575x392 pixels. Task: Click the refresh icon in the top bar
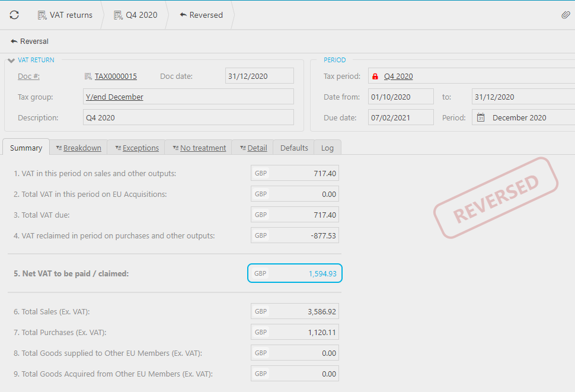(14, 15)
